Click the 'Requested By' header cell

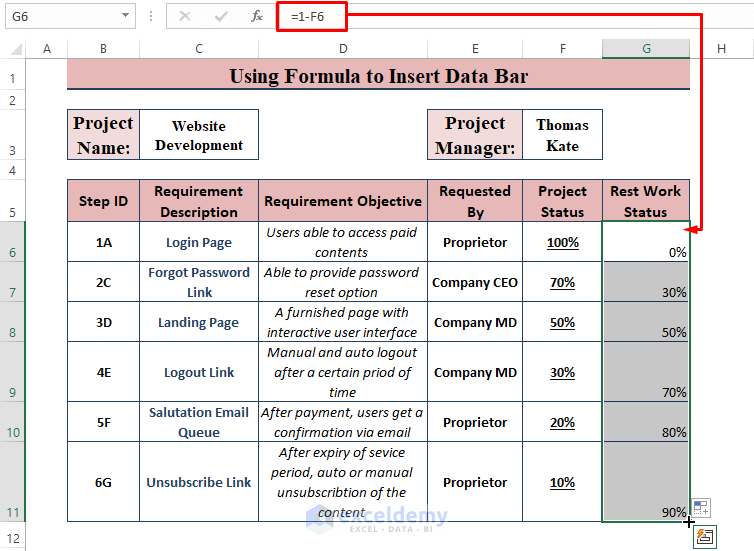475,200
